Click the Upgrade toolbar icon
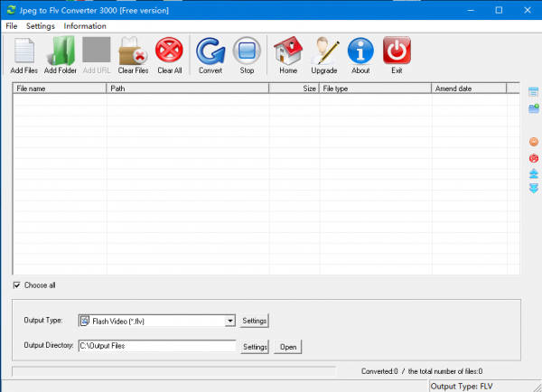This screenshot has height=392, width=542. (324, 54)
